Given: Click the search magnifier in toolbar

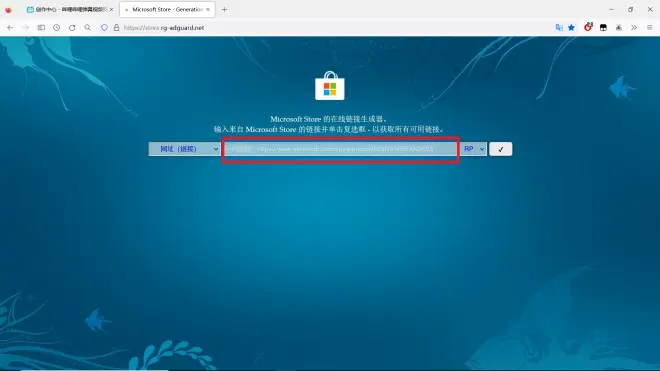Looking at the screenshot, I should pos(88,28).
